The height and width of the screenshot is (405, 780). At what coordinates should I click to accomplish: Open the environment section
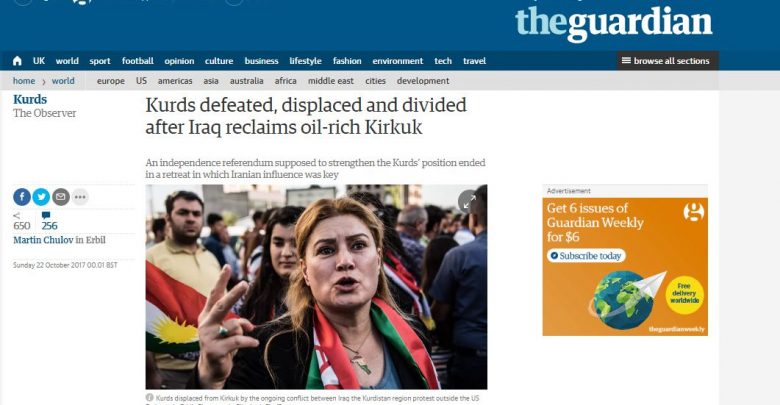(x=397, y=61)
